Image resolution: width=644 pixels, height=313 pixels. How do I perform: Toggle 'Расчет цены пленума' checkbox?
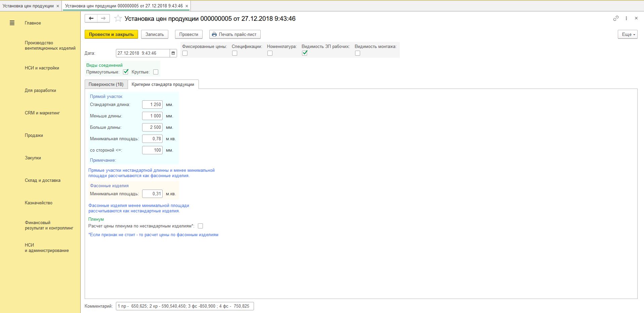coord(200,226)
